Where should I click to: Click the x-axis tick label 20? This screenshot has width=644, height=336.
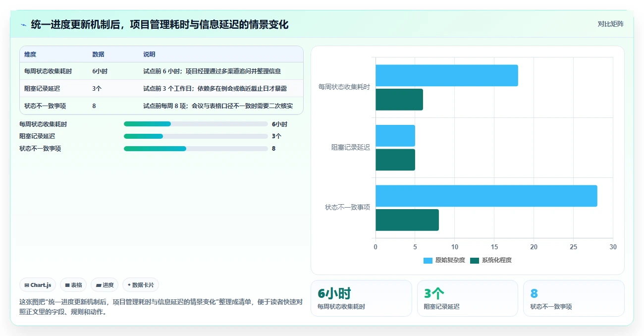(534, 247)
